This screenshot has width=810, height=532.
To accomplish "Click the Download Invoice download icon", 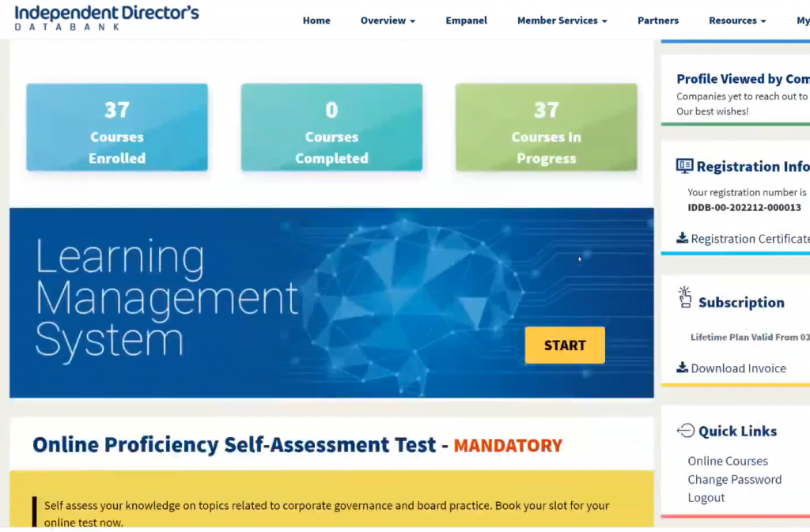I will [x=682, y=368].
